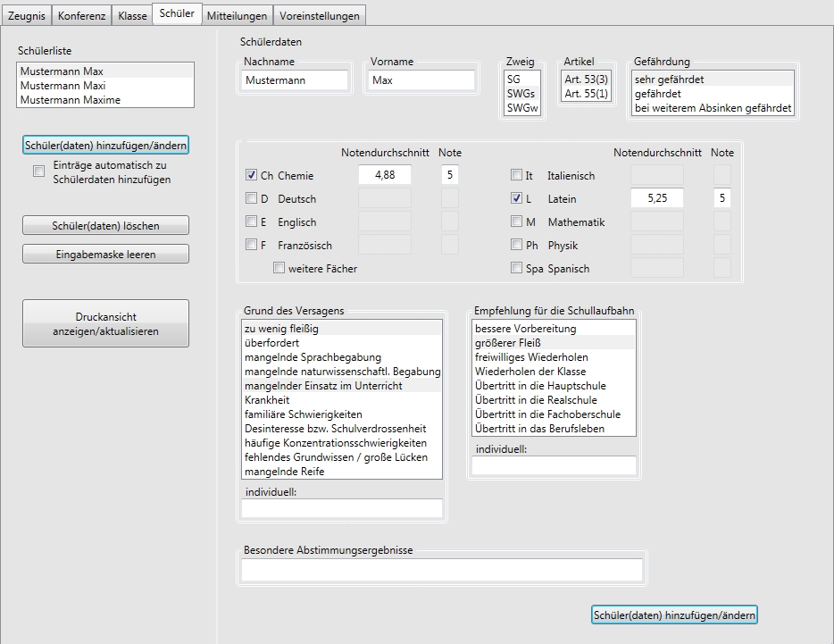Choose Art. 55(1) in the Artikel list
834x644 pixels.
coord(586,93)
